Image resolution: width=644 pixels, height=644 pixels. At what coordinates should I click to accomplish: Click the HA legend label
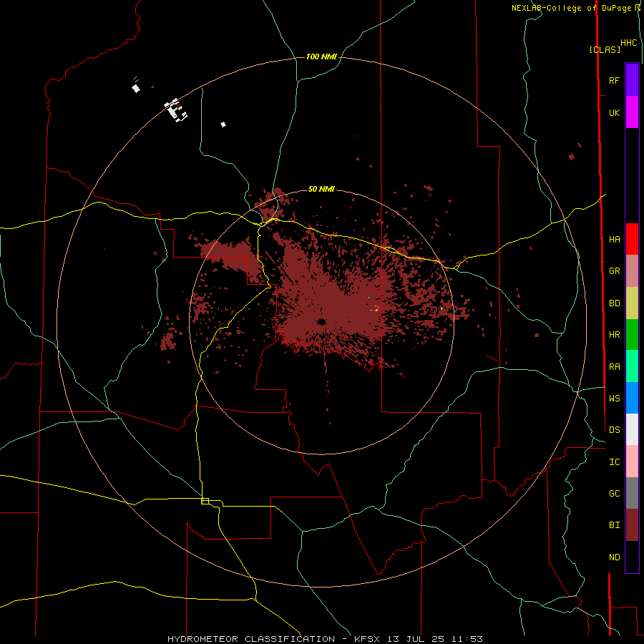(x=614, y=239)
